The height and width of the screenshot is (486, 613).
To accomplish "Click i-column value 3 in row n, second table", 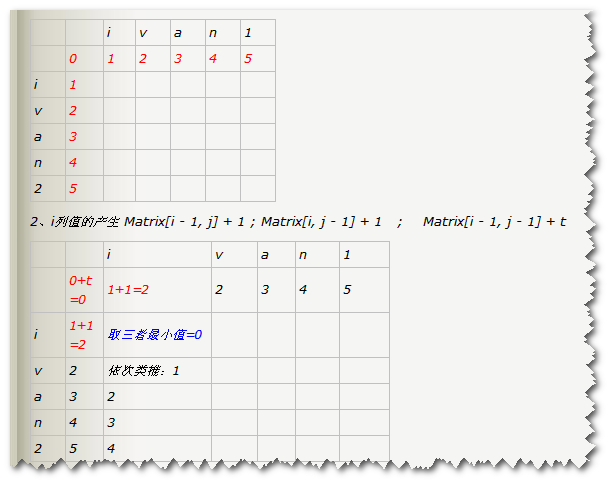I will pos(111,422).
